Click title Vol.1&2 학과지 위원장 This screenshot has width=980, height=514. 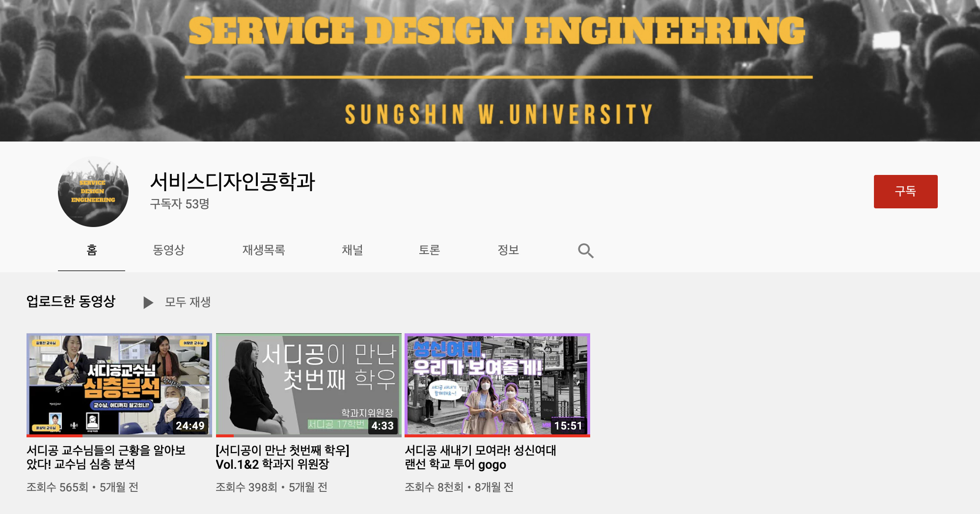click(283, 457)
